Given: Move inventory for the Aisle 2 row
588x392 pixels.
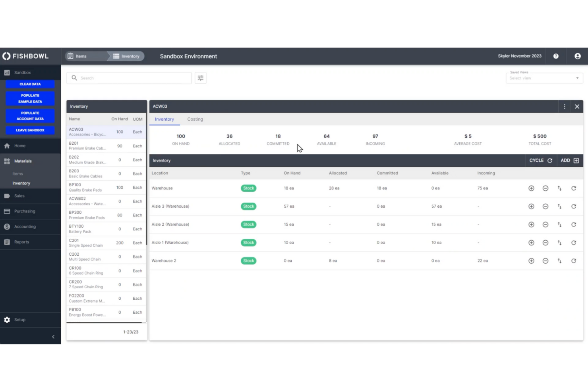Looking at the screenshot, I should tap(560, 224).
